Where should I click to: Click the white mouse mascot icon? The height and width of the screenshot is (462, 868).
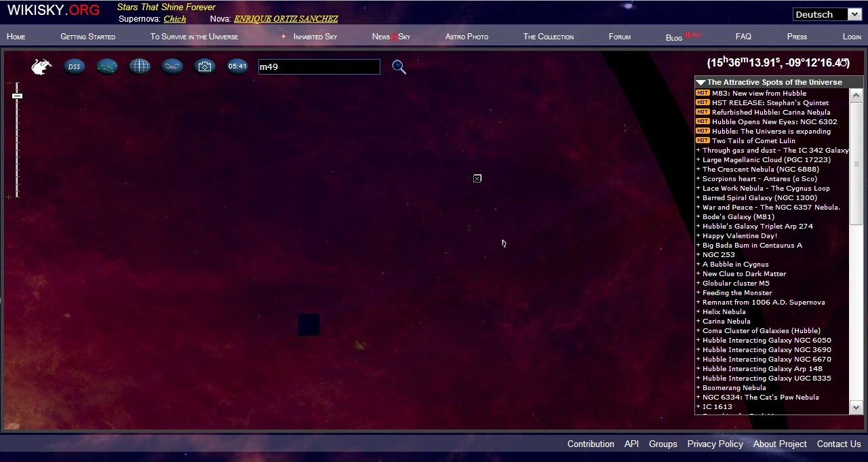tap(41, 66)
